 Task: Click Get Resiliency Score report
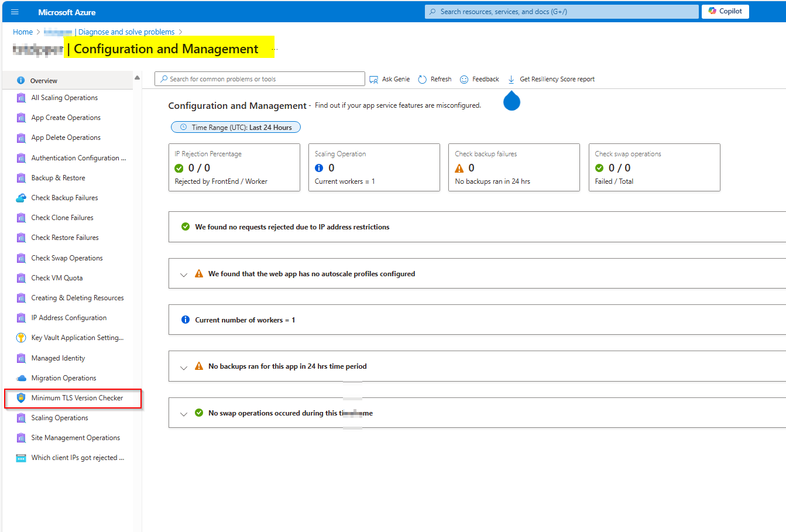551,79
